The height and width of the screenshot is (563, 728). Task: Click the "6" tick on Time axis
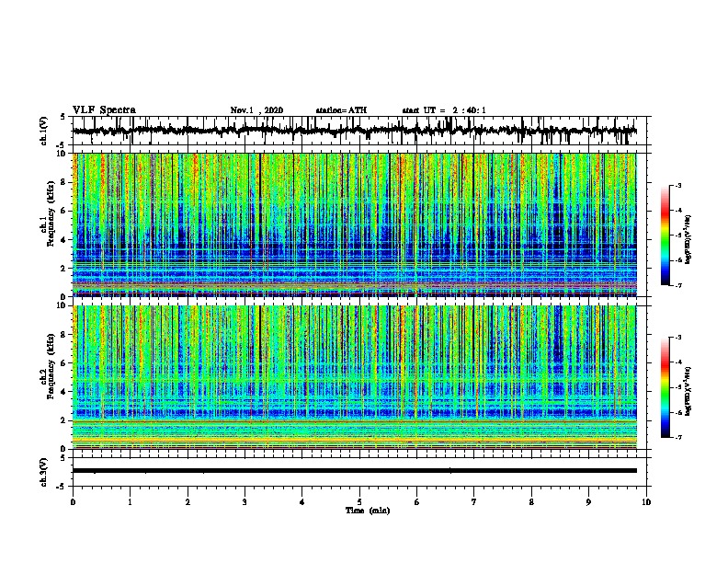pos(417,502)
